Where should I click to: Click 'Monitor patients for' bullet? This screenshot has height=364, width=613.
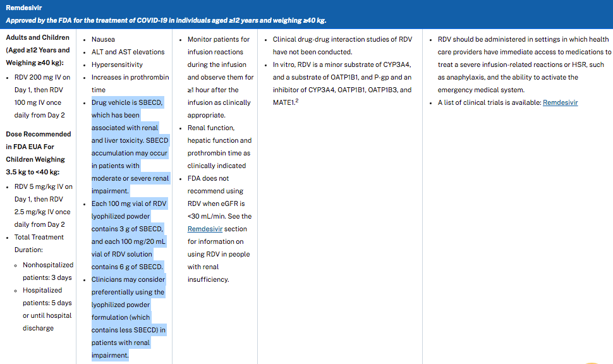[218, 39]
